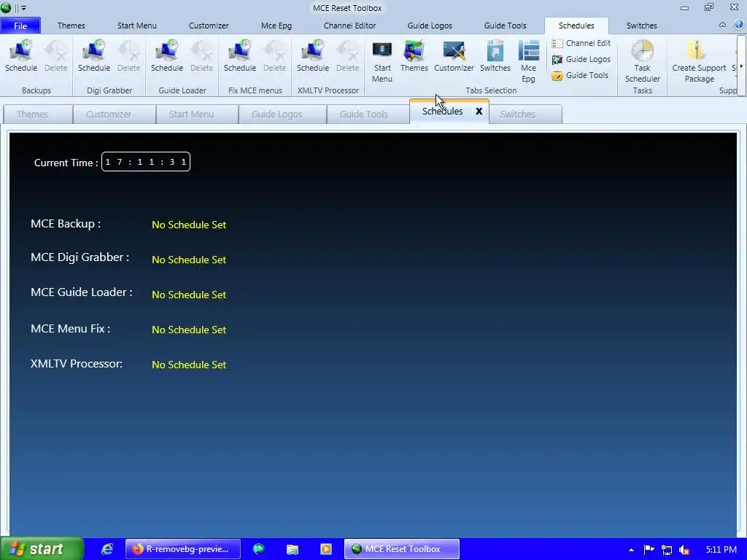Click the green globe taskbar icon
Image resolution: width=747 pixels, height=560 pixels.
[x=259, y=549]
